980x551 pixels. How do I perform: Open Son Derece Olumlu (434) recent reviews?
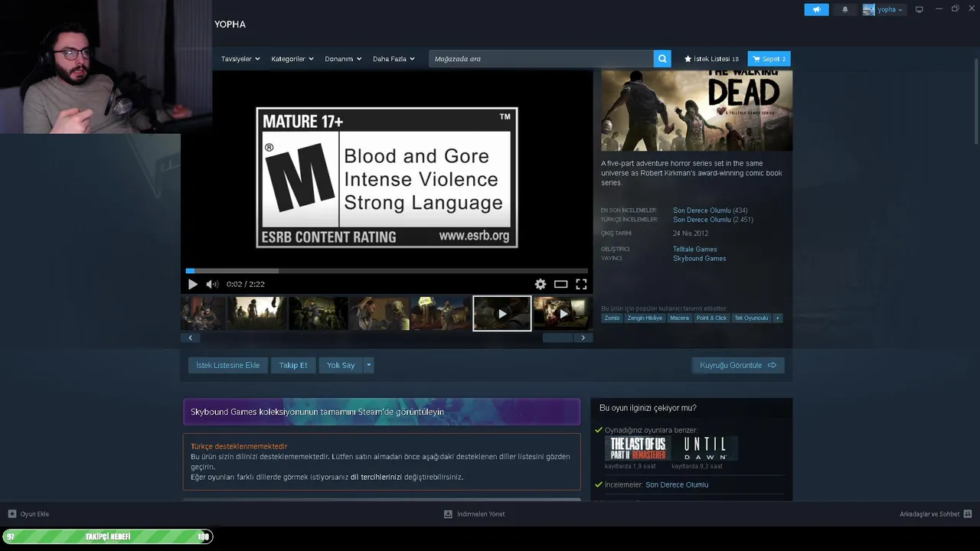click(x=710, y=210)
